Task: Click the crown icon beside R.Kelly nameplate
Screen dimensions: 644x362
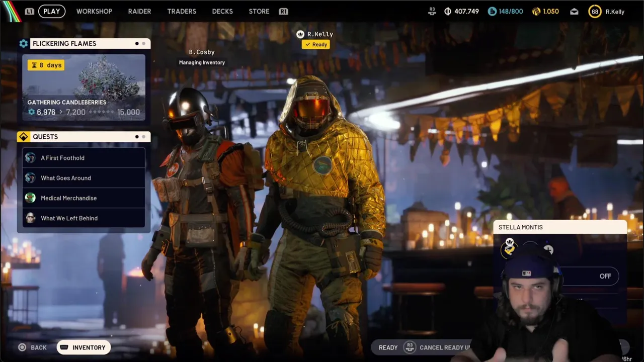Action: tap(300, 34)
